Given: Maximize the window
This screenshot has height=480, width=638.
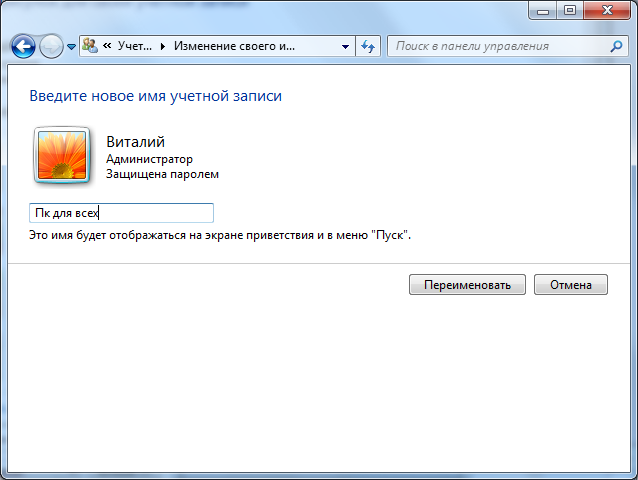Looking at the screenshot, I should [570, 11].
